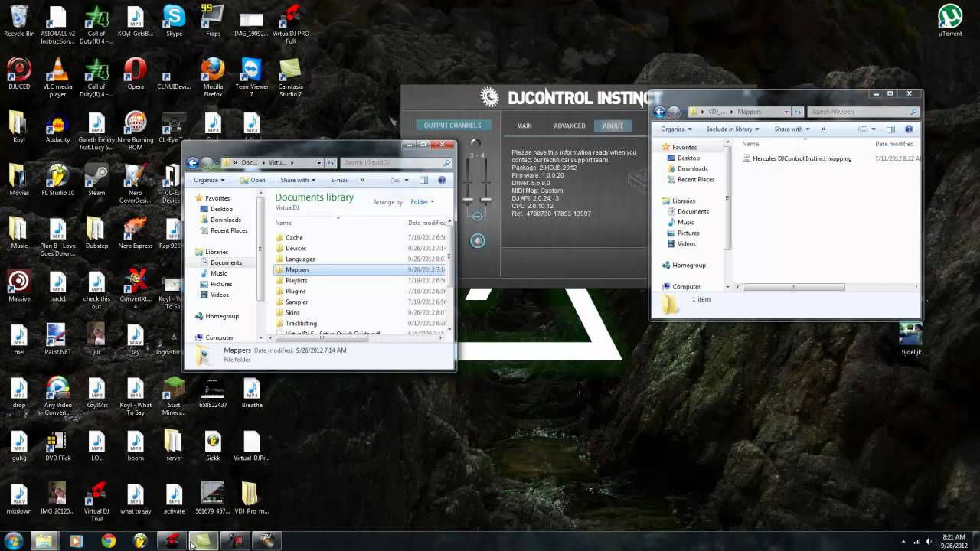Select ABOUT tab in DJControl Instinct
The height and width of the screenshot is (551, 980).
pos(613,126)
